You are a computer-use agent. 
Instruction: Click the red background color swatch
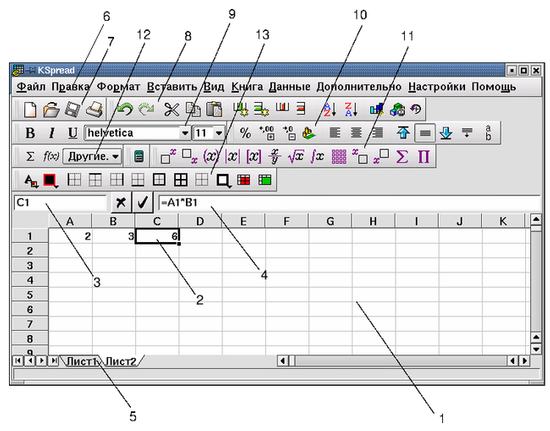50,180
